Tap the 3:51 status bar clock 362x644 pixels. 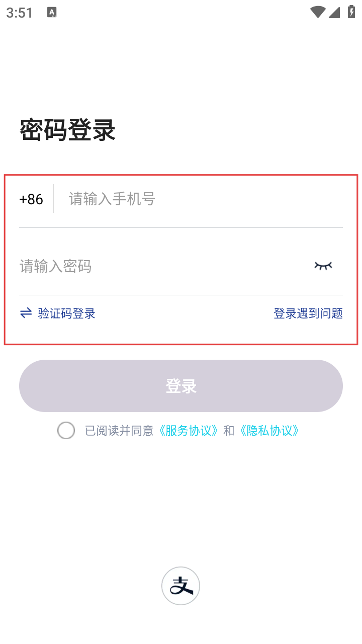[20, 13]
